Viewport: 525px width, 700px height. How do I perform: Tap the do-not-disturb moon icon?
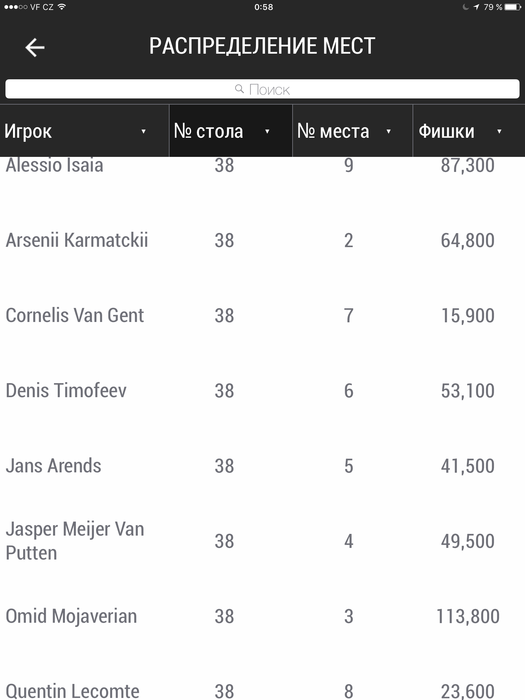(466, 7)
